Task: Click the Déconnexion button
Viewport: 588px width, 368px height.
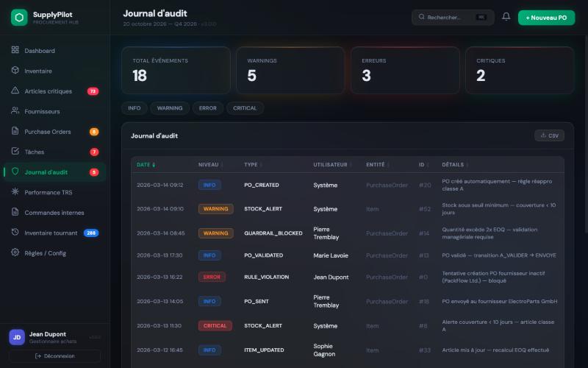Action: click(x=54, y=356)
